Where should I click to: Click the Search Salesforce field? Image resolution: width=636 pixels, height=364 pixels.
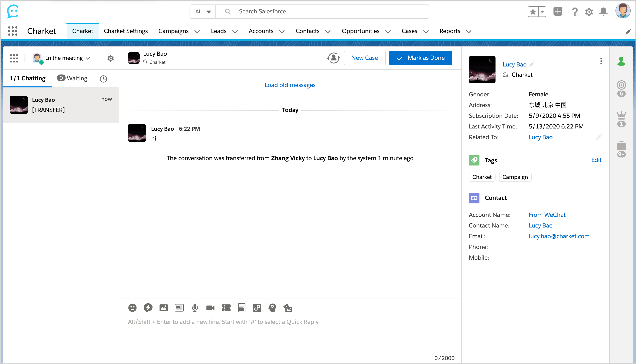point(322,12)
